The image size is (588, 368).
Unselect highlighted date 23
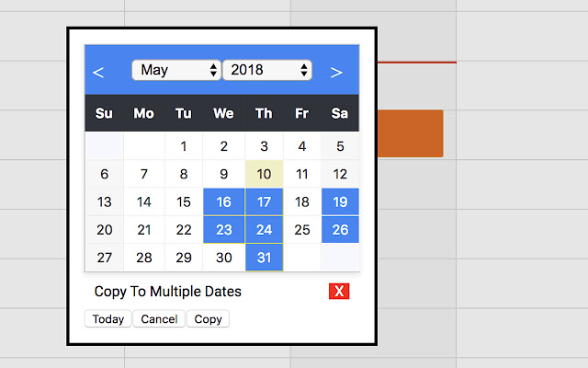(223, 230)
